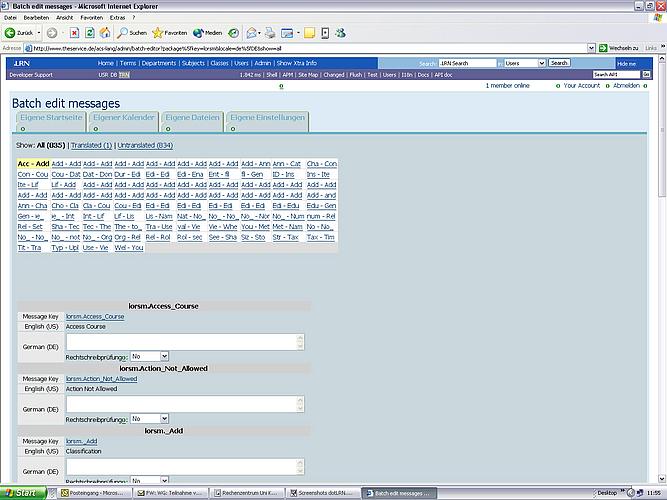Screen dimensions: 667x500
Task: Show only Translated (1) messages
Action: 91,145
